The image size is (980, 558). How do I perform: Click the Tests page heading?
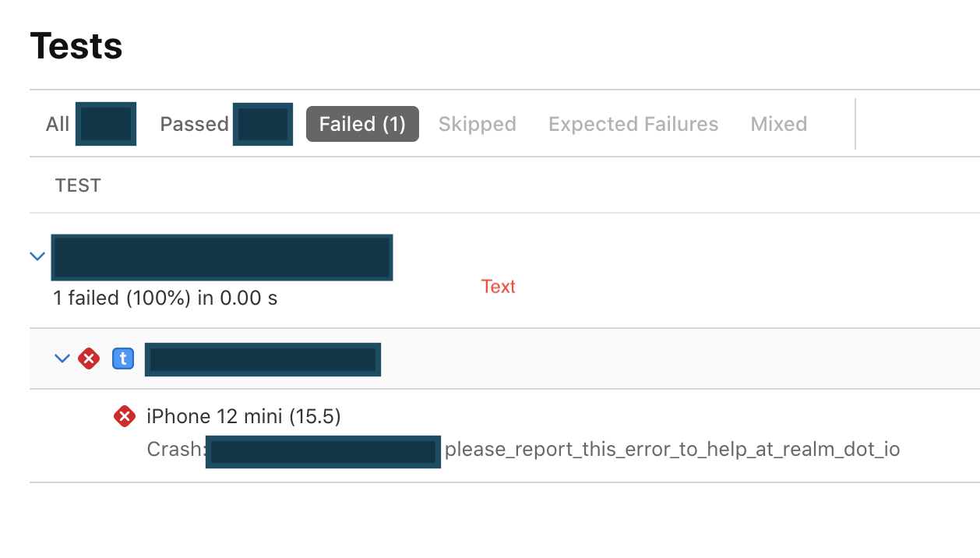click(x=76, y=46)
